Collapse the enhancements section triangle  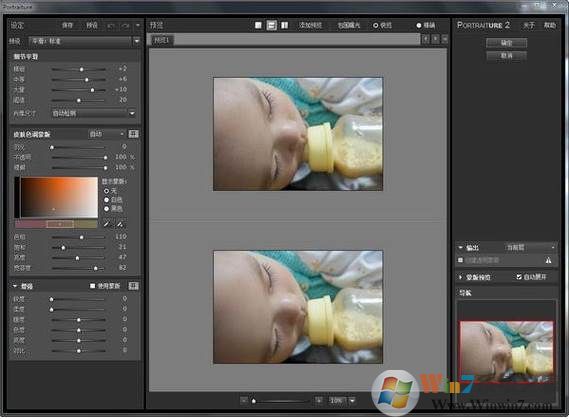[15, 286]
